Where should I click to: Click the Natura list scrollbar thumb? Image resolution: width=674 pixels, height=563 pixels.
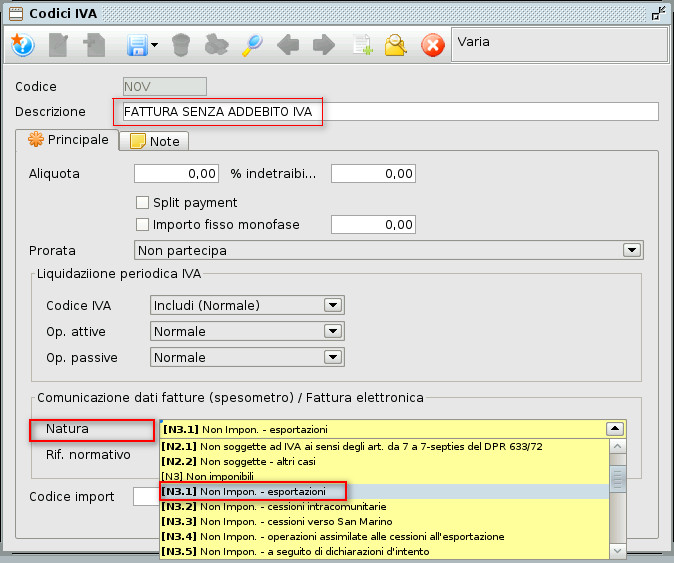click(x=618, y=479)
